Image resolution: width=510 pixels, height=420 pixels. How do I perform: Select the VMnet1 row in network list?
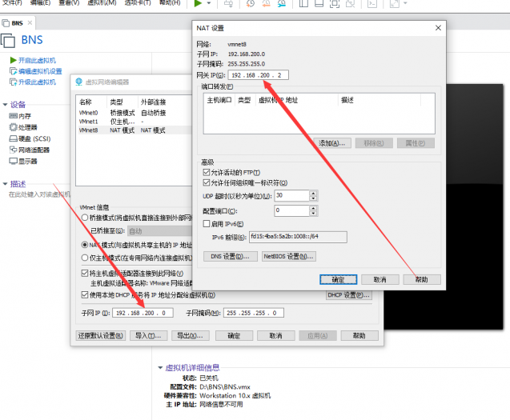(x=134, y=122)
